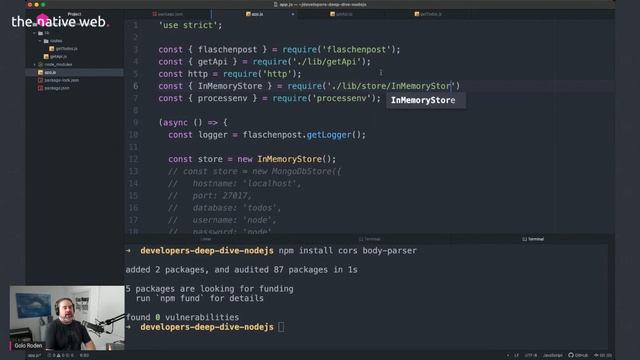Click the green macOS fullscreen button

coord(43,4)
